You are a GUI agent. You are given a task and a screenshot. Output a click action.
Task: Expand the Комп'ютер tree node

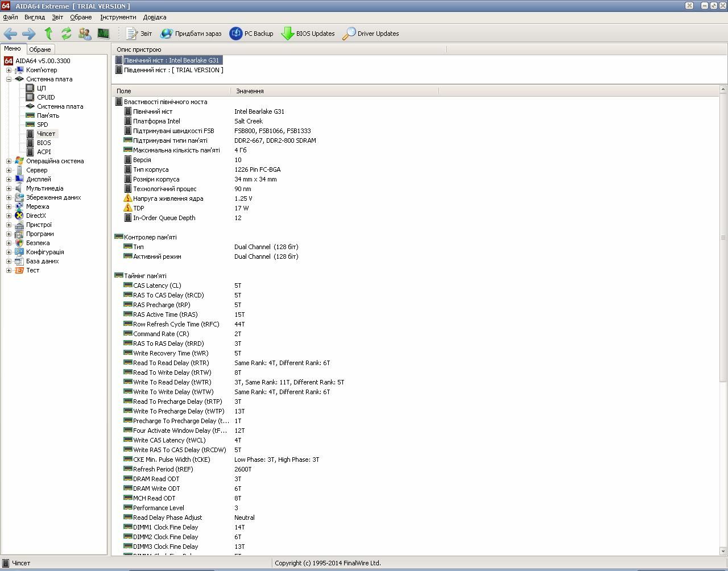click(9, 70)
